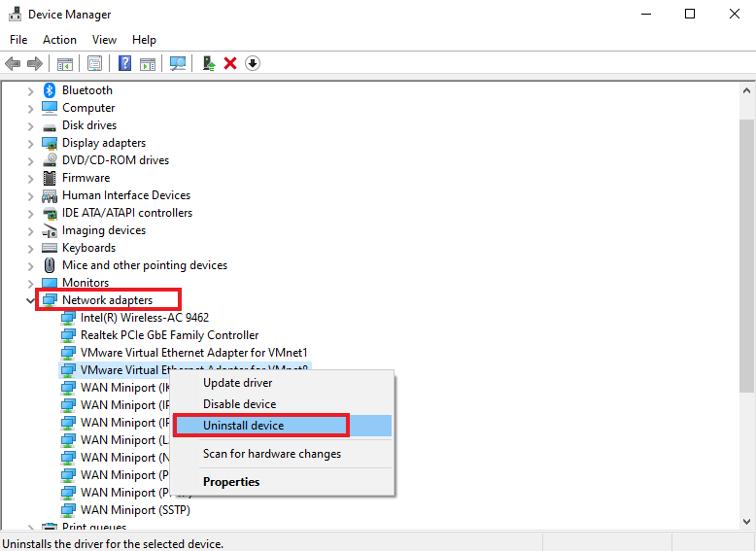Screen dimensions: 756x551
Task: Click the Disable device down-arrow icon
Action: (252, 63)
